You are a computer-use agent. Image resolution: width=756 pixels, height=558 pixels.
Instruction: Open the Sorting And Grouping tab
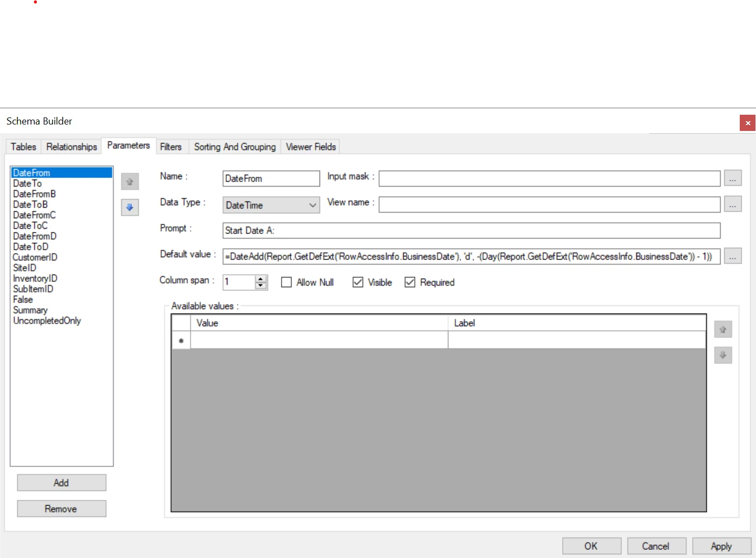[x=234, y=146]
